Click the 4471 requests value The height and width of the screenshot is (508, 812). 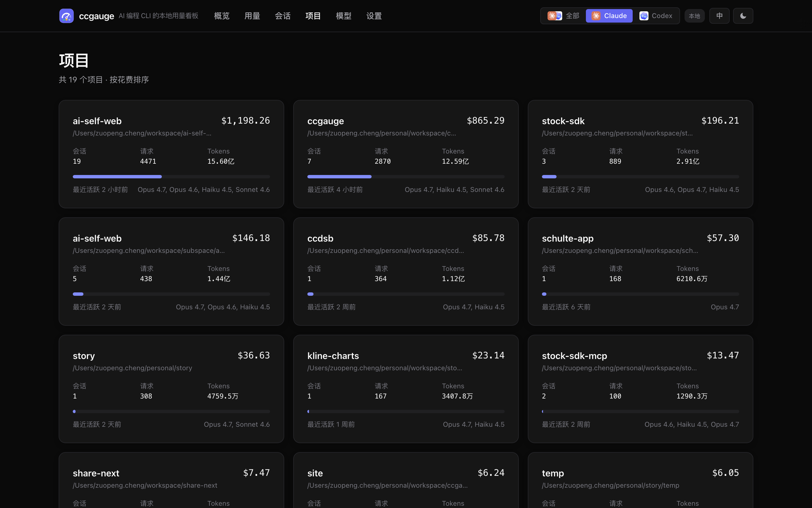(x=148, y=161)
